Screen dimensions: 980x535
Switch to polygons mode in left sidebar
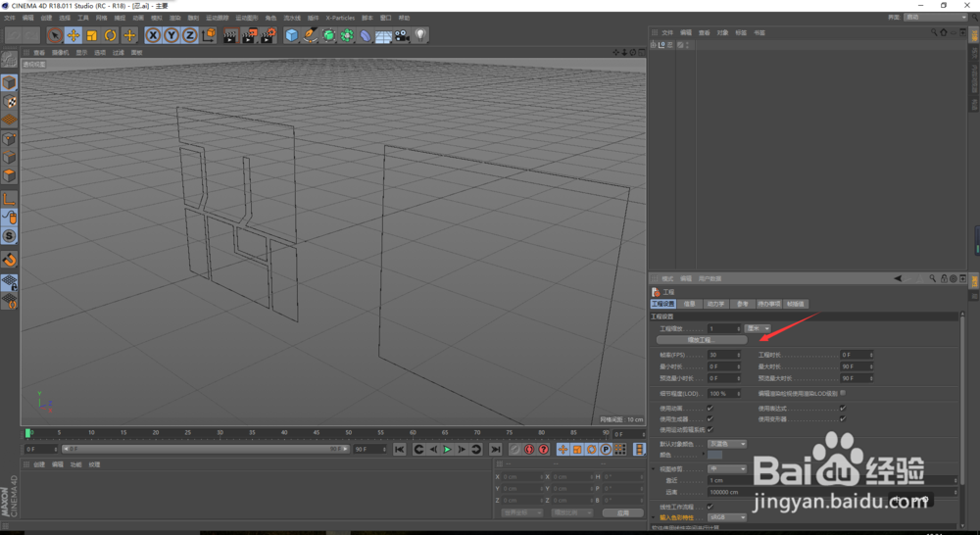pos(10,175)
